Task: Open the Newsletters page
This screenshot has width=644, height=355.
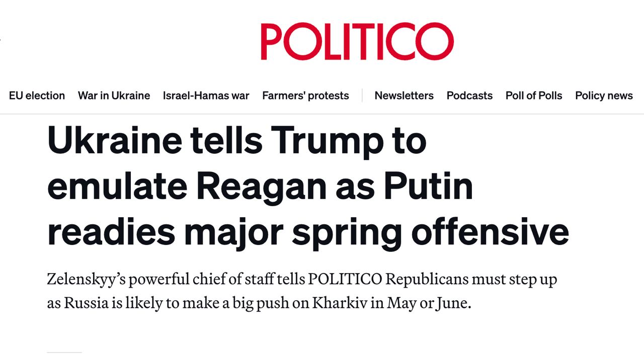Action: pyautogui.click(x=404, y=96)
